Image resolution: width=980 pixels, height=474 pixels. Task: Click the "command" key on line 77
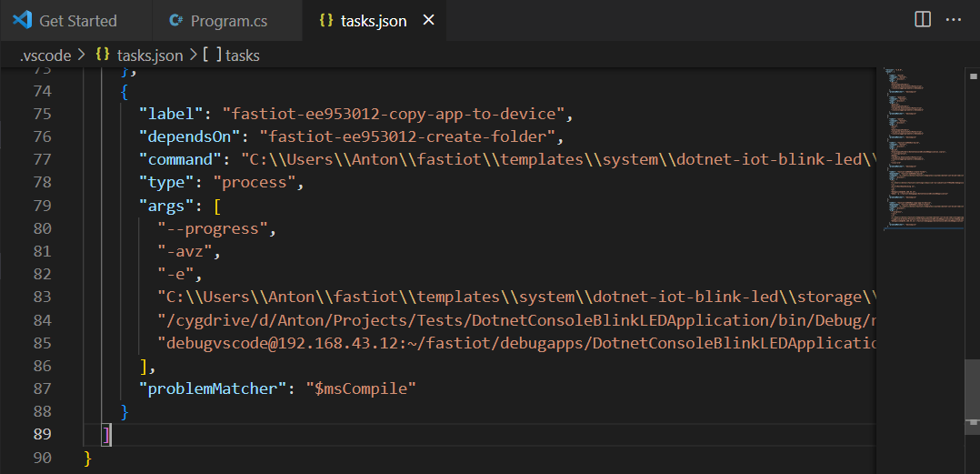180,160
